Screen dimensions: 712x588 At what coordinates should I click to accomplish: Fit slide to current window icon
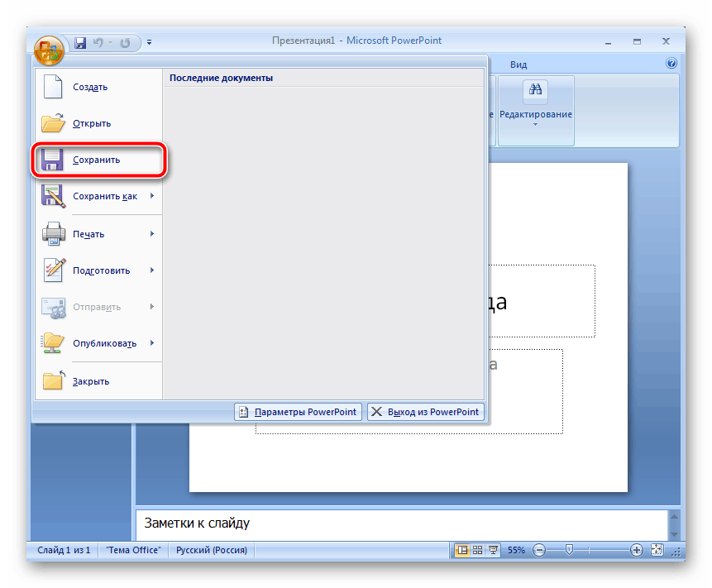pos(657,550)
